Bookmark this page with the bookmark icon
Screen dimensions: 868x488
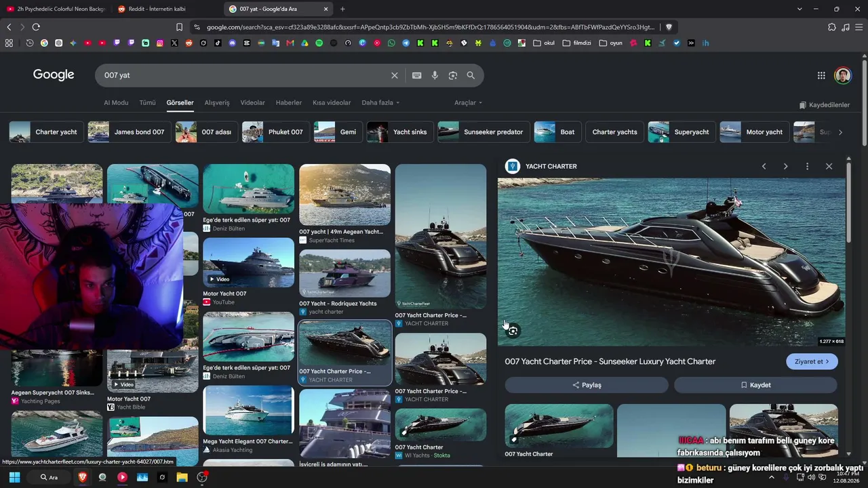[179, 27]
